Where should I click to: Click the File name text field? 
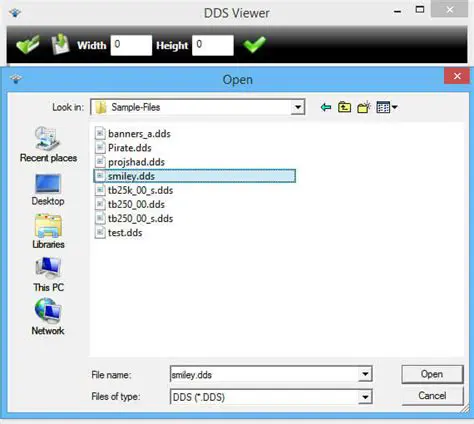coord(264,375)
